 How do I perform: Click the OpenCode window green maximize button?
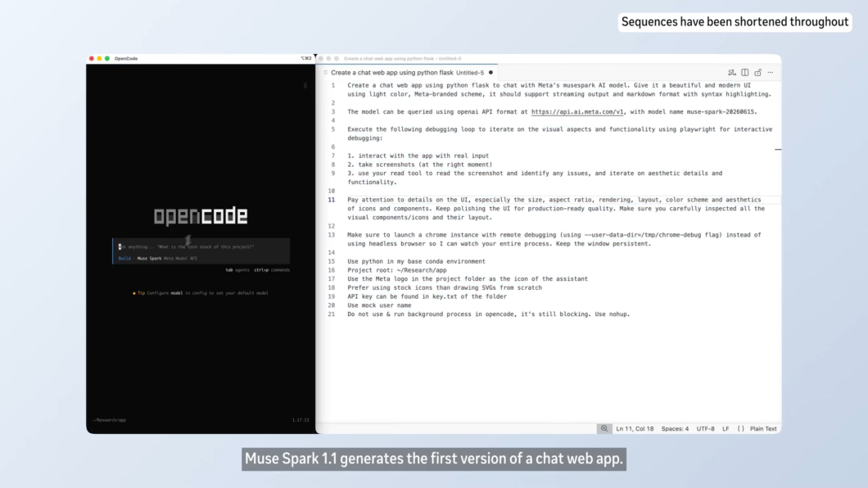click(107, 58)
